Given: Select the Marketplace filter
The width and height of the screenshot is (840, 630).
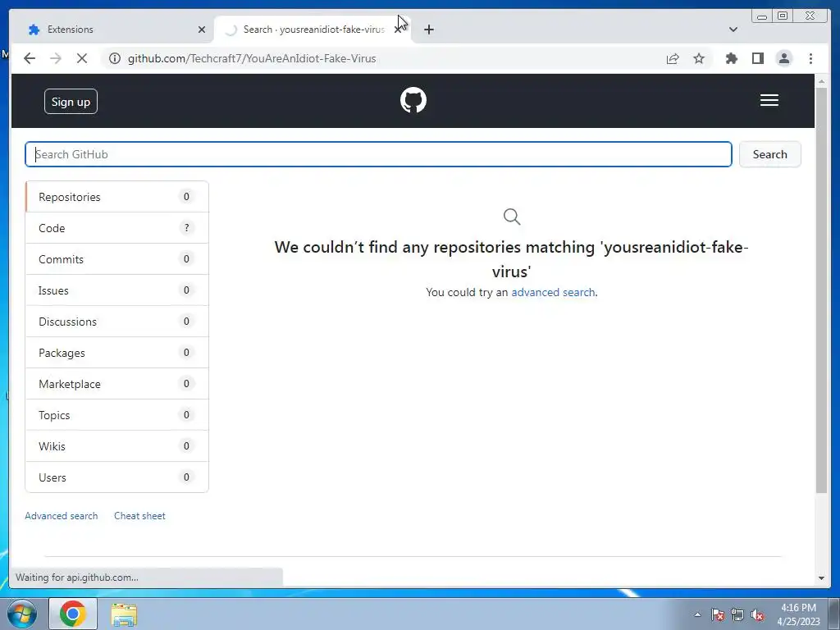Looking at the screenshot, I should pos(116,384).
